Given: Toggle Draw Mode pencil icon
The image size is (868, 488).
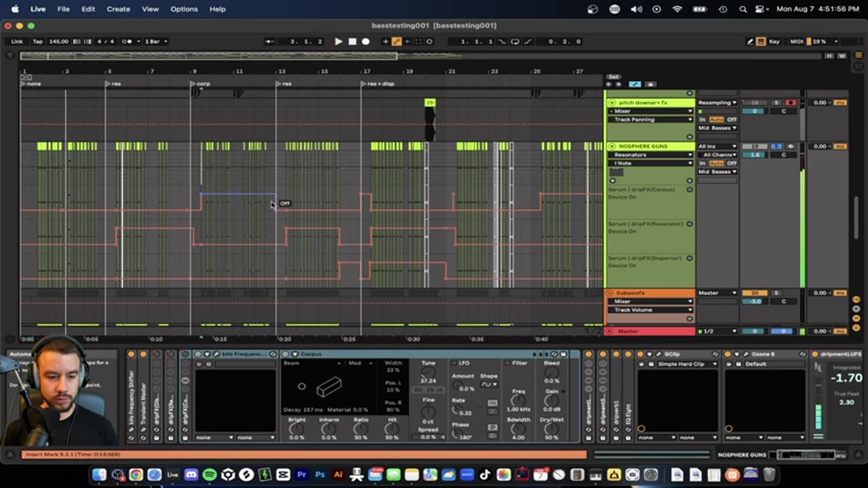Looking at the screenshot, I should point(750,41).
